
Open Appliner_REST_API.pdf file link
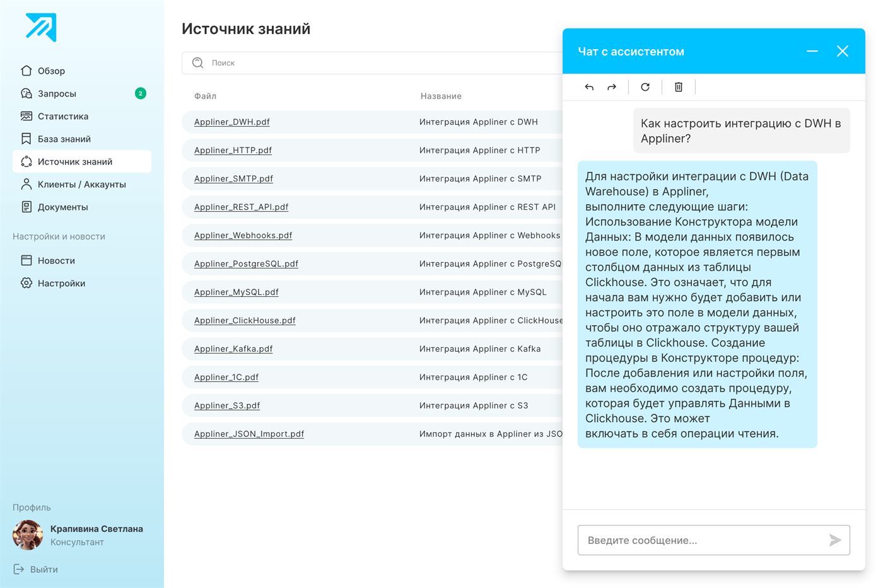241,207
